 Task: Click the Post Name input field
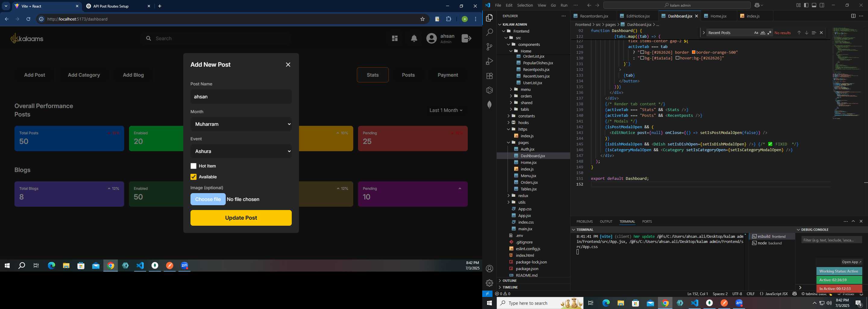[241, 97]
